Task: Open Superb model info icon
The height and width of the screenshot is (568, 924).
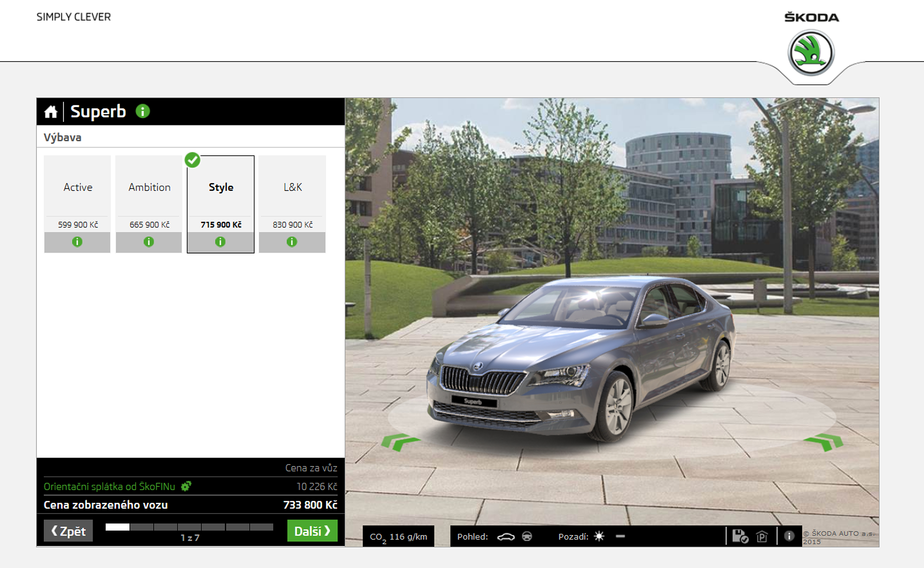Action: pos(143,111)
